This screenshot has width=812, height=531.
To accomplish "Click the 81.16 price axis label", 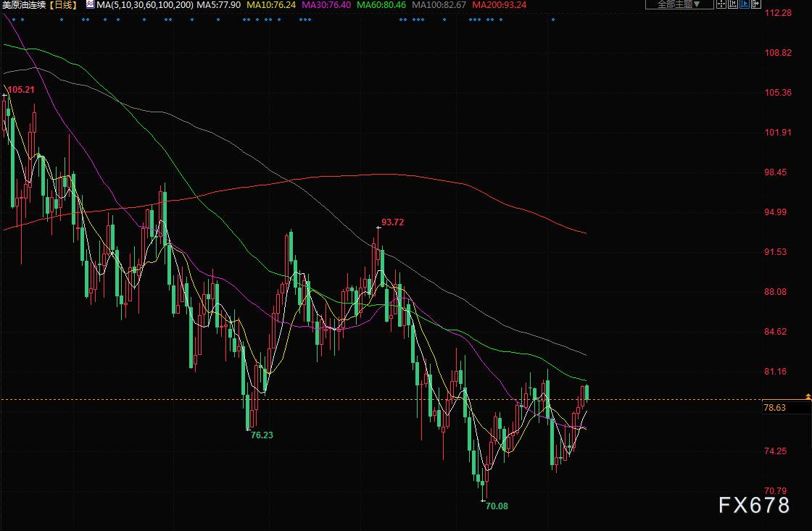I will click(x=775, y=372).
